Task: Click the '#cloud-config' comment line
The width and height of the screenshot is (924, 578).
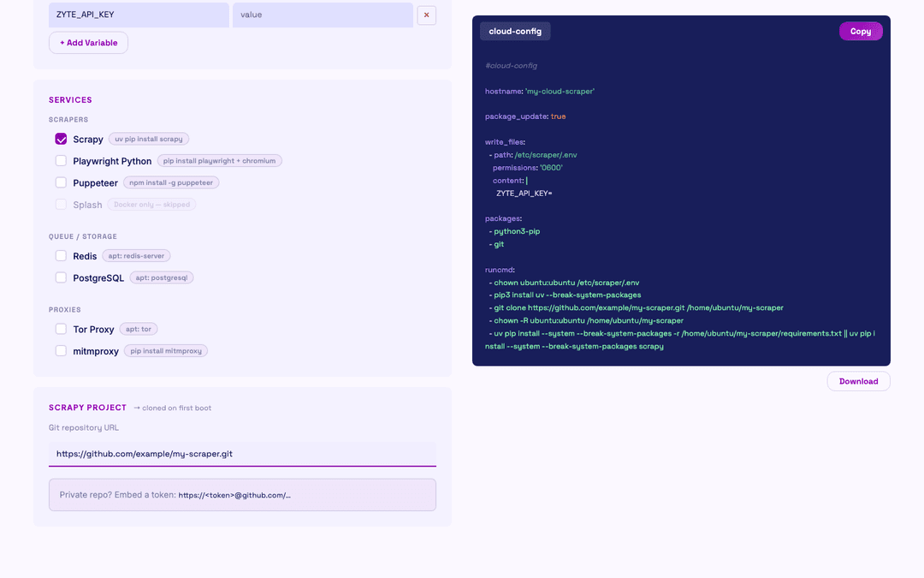Action: click(511, 65)
